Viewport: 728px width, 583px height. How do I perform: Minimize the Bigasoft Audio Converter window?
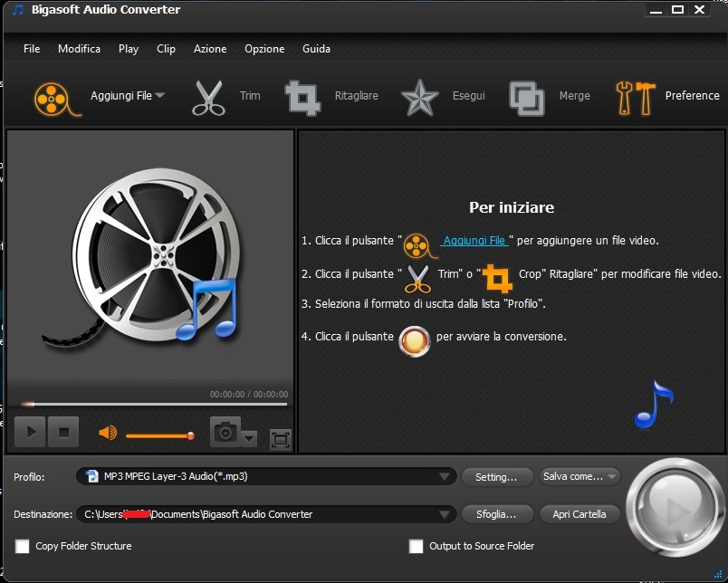tap(656, 10)
